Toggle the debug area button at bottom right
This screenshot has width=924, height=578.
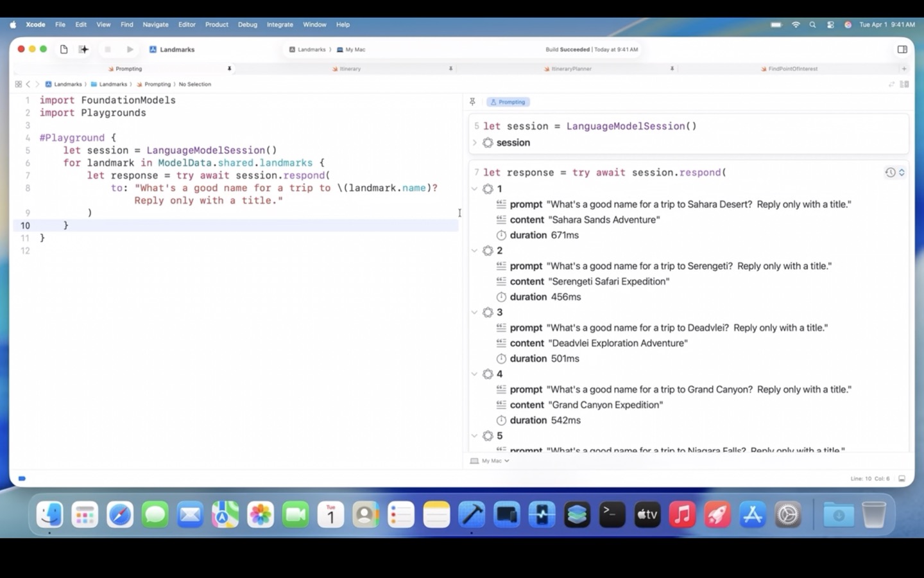[x=902, y=478]
